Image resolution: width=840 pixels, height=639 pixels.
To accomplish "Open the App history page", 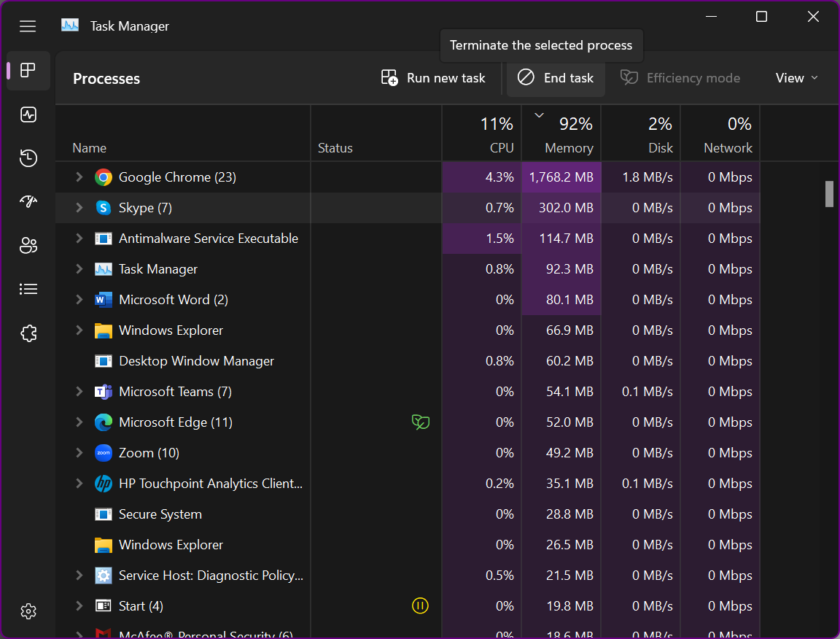I will (x=28, y=158).
